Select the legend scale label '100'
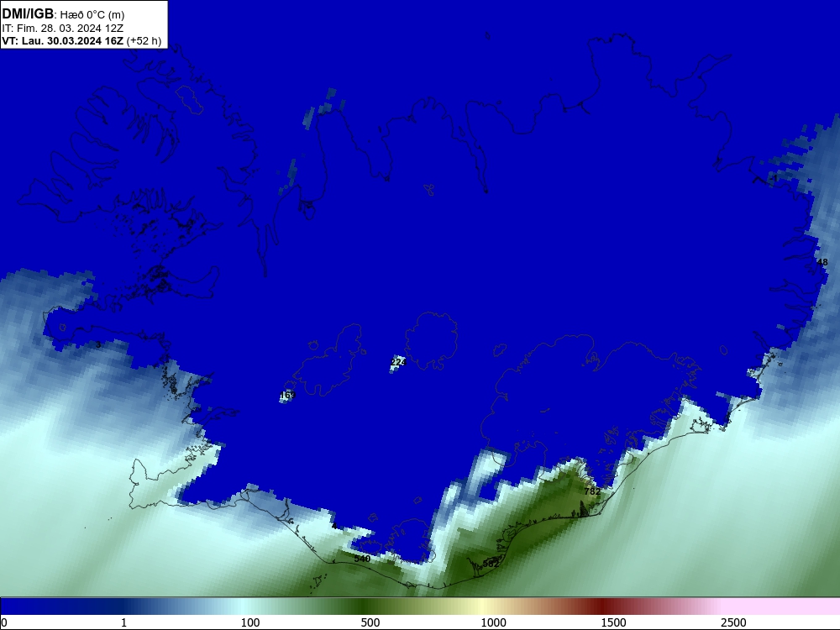The height and width of the screenshot is (630, 840). click(x=250, y=622)
